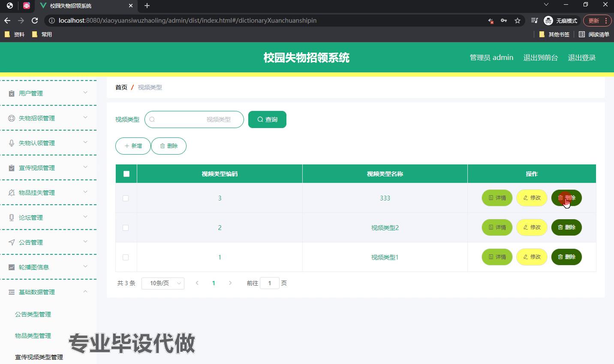This screenshot has width=614, height=364.
Task: Check the checkbox for row with code 3
Action: tap(126, 198)
